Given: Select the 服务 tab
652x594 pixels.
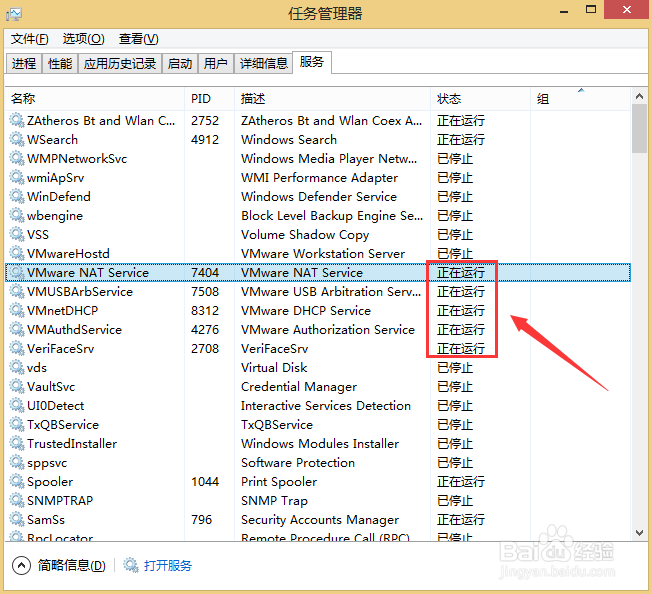Looking at the screenshot, I should (312, 62).
